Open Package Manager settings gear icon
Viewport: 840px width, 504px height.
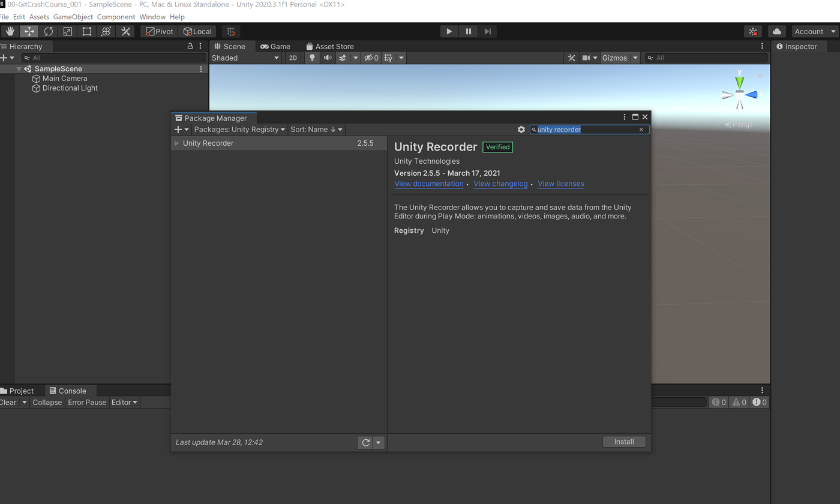(521, 130)
